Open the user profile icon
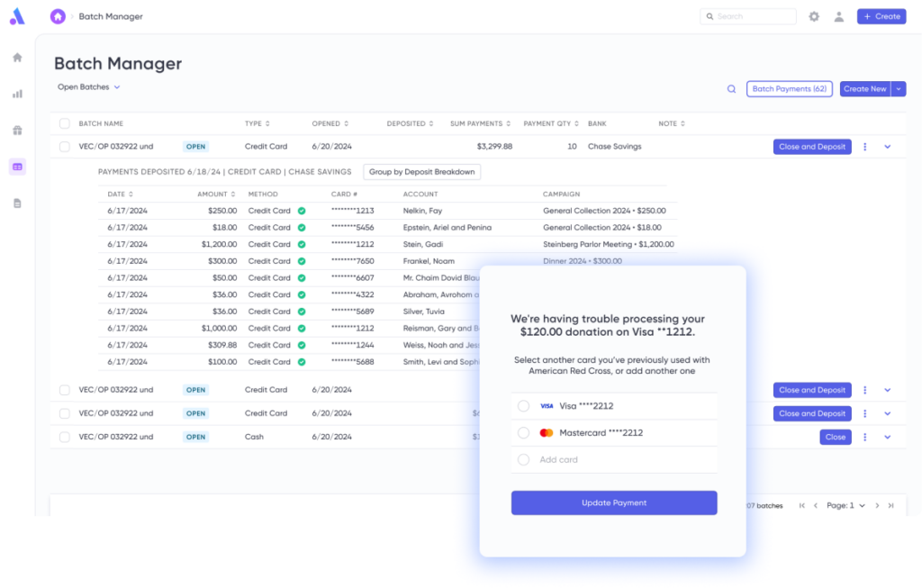 click(838, 16)
